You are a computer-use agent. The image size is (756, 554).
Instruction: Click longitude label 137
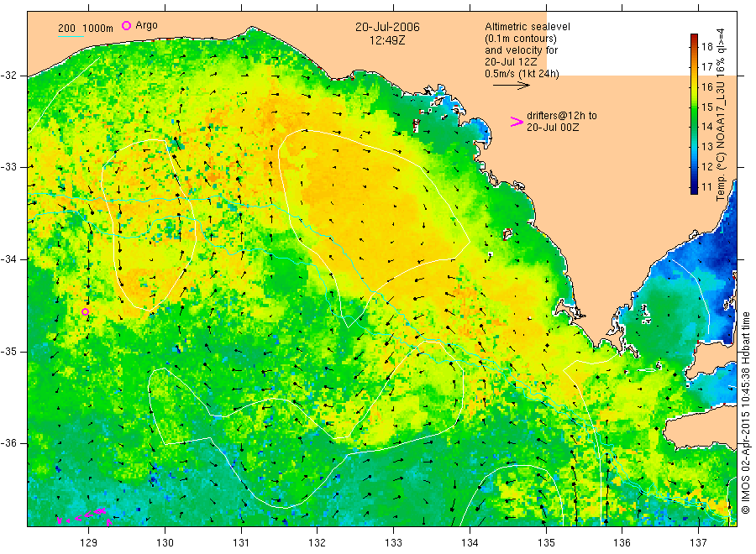pos(698,543)
